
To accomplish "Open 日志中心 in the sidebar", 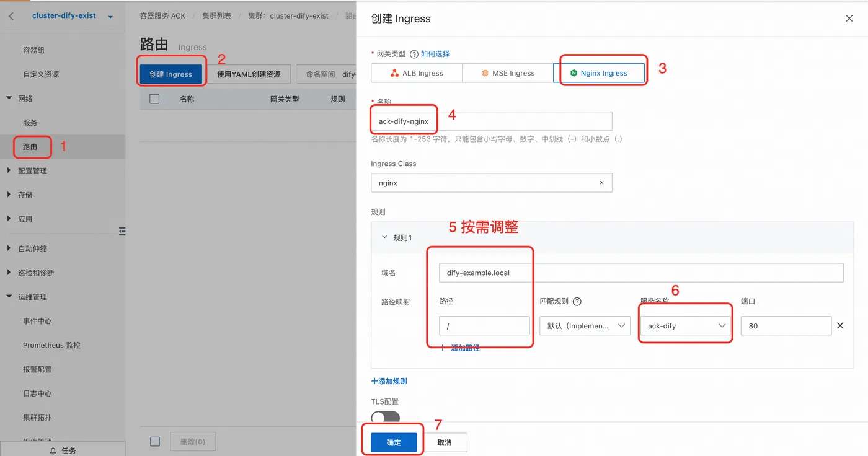I will click(x=37, y=393).
